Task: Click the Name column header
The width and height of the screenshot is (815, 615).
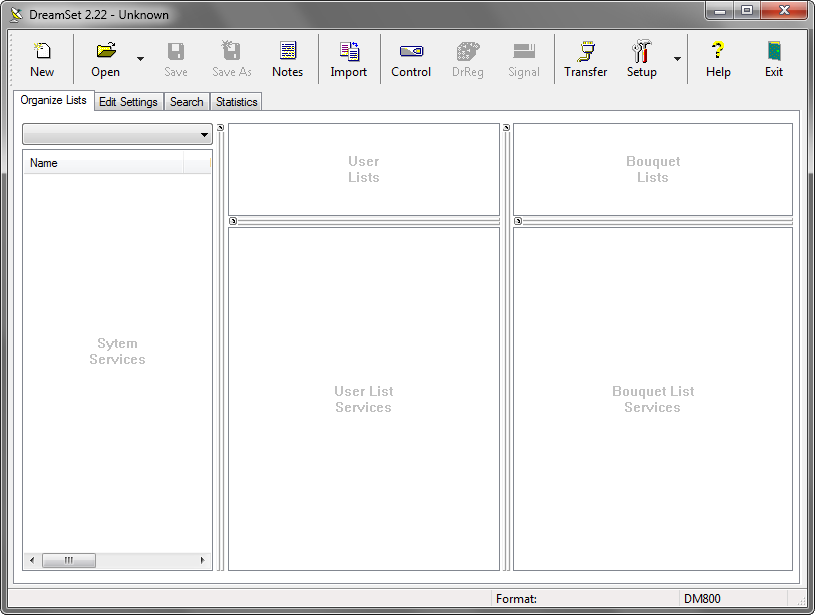Action: [103, 163]
